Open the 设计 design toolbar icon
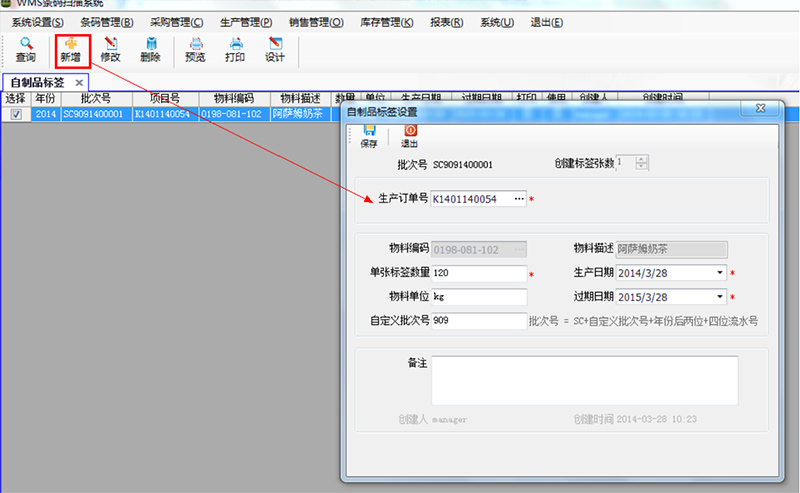The image size is (800, 493). click(275, 50)
